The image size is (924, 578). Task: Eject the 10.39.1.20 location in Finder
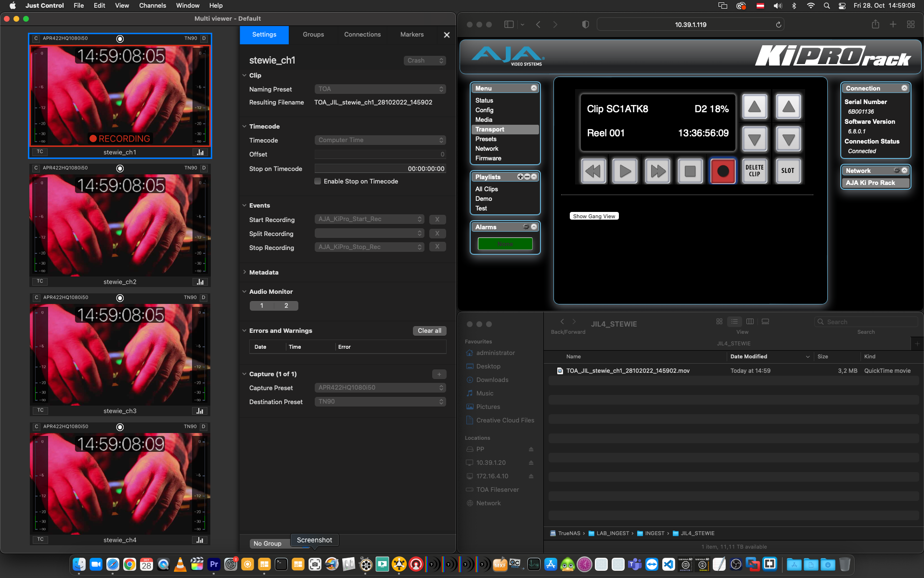point(531,463)
